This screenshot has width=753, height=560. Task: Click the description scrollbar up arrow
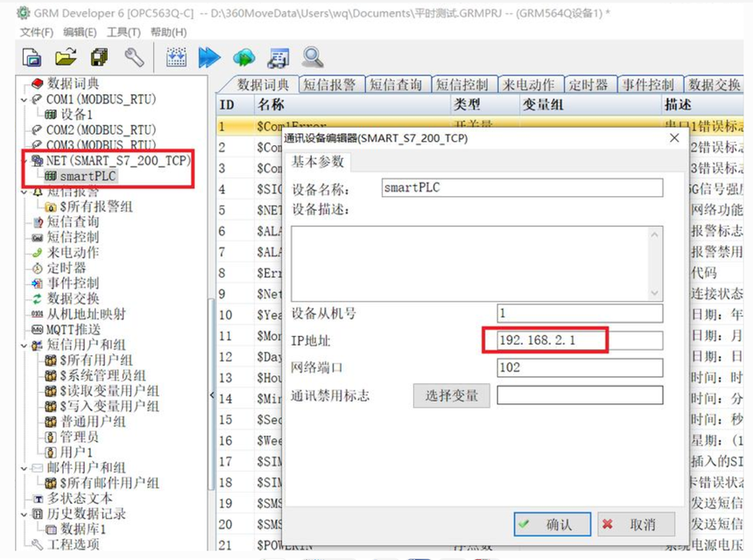[654, 234]
